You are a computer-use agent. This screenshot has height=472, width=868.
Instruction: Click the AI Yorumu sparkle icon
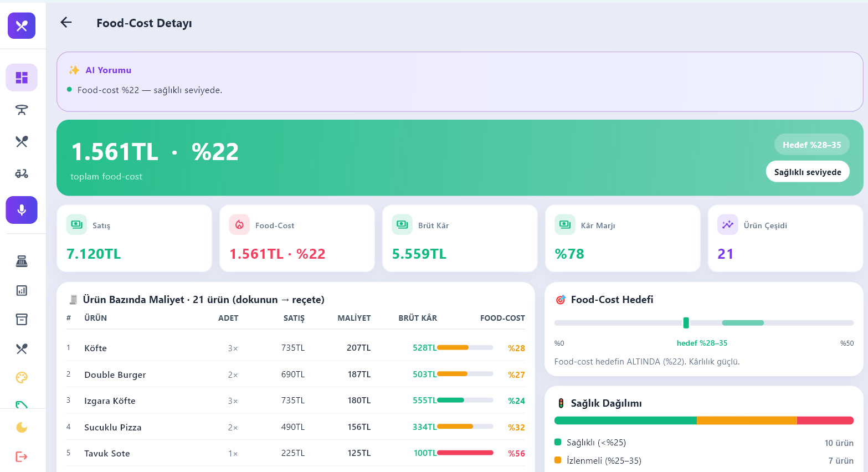click(74, 70)
